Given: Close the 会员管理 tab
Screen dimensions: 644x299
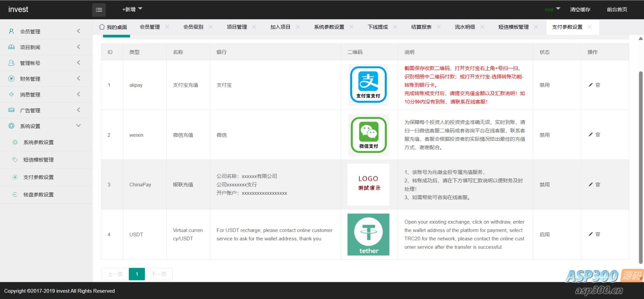Looking at the screenshot, I should pyautogui.click(x=167, y=27).
